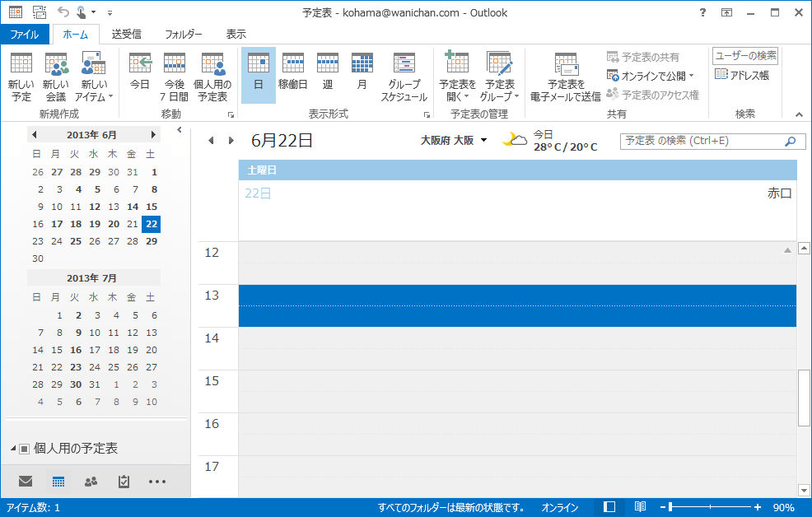Open Help question mark icon

[x=702, y=12]
